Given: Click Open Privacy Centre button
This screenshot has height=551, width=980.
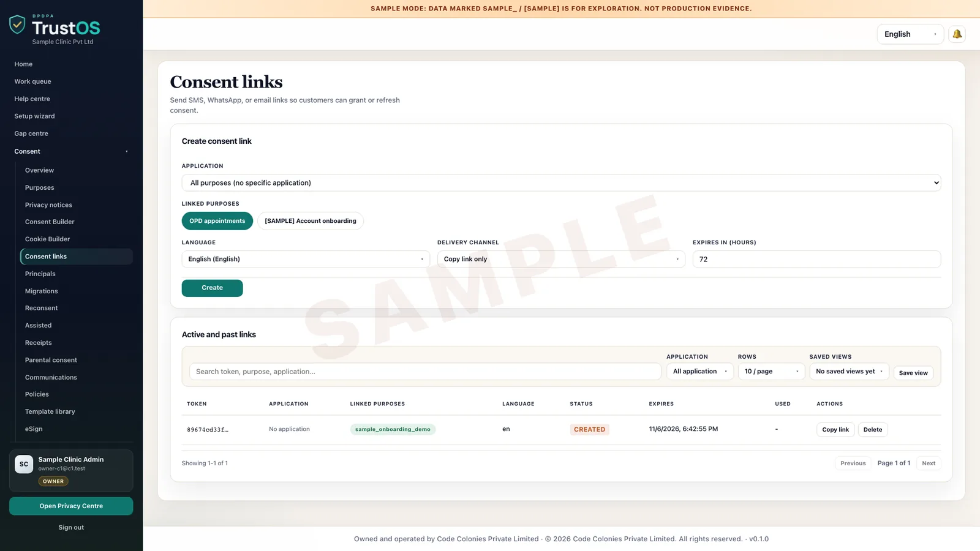Looking at the screenshot, I should pyautogui.click(x=71, y=506).
